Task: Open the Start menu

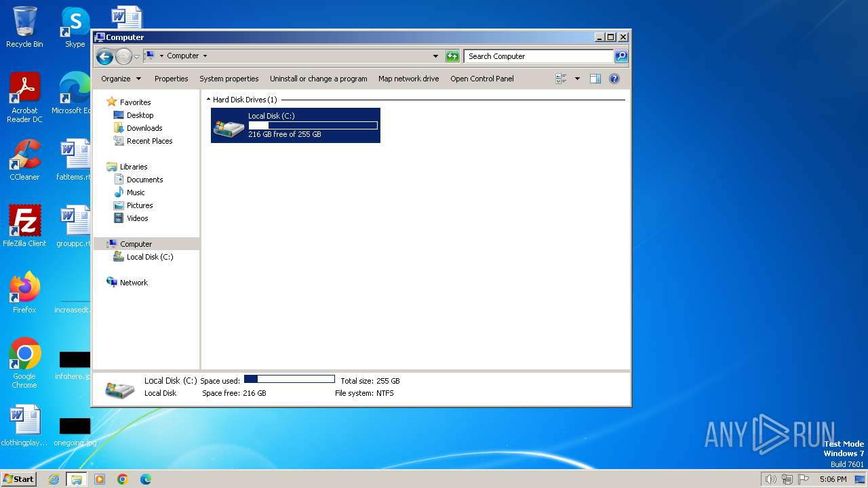Action: (18, 479)
